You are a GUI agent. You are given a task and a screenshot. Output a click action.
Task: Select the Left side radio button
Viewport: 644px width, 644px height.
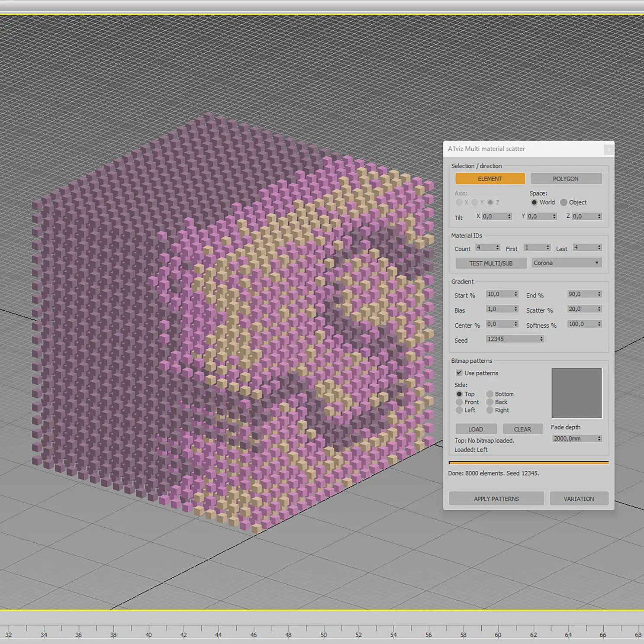click(x=459, y=410)
